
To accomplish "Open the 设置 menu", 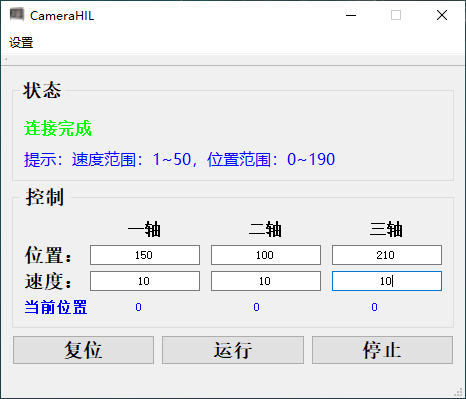I will click(21, 43).
